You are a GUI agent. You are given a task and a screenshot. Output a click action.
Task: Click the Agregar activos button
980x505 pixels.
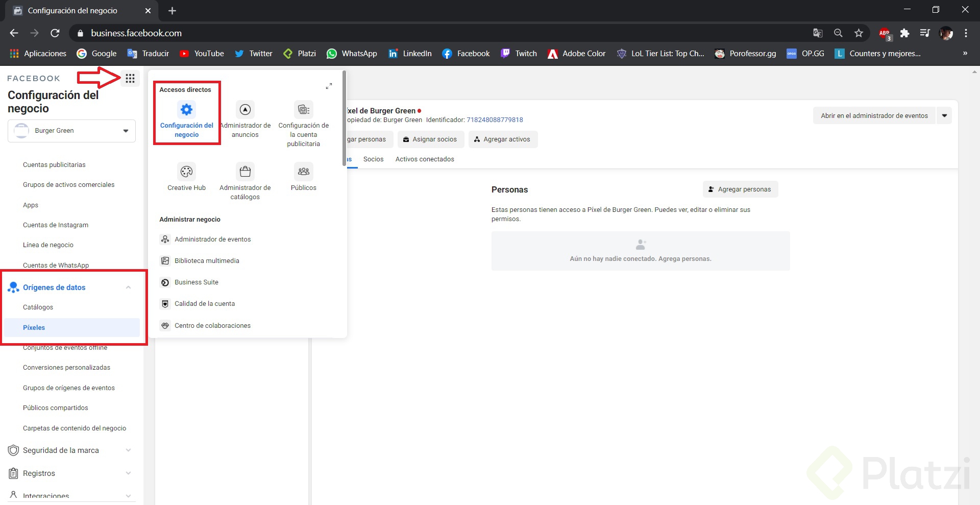[502, 139]
